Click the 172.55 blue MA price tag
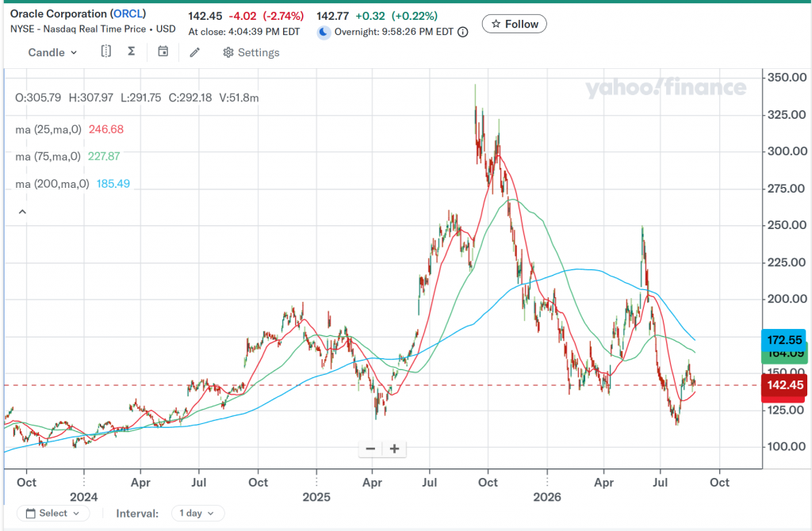Viewport: 812px width, 531px height. click(x=783, y=340)
